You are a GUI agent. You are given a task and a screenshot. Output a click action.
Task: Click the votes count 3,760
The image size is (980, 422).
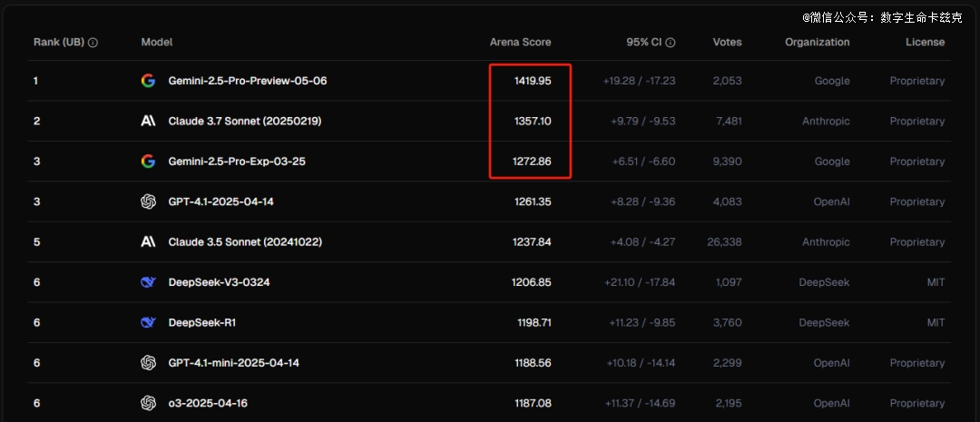point(728,322)
